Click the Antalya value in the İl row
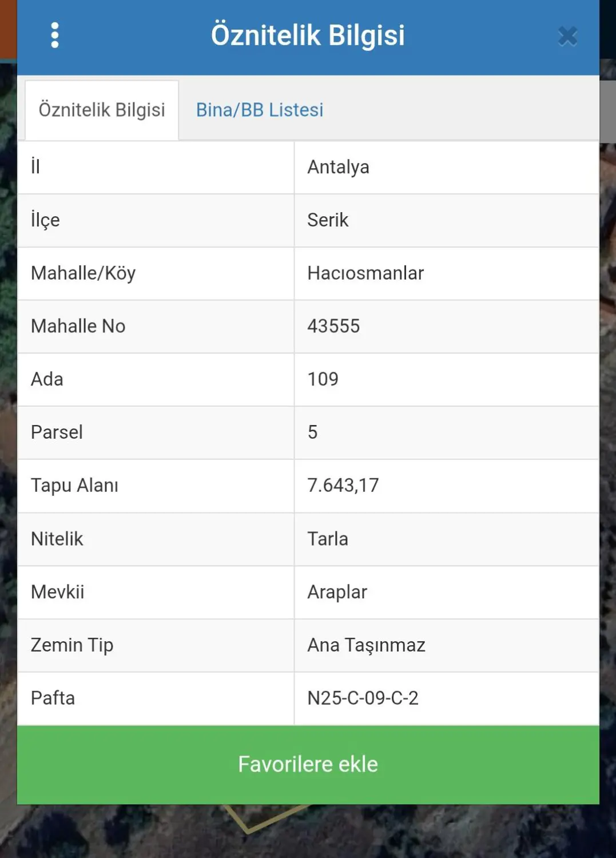Image resolution: width=616 pixels, height=858 pixels. click(338, 167)
